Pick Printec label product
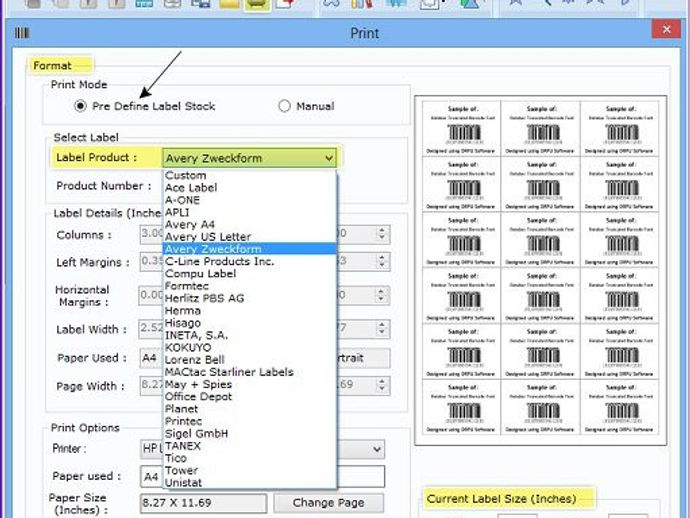 pyautogui.click(x=250, y=421)
